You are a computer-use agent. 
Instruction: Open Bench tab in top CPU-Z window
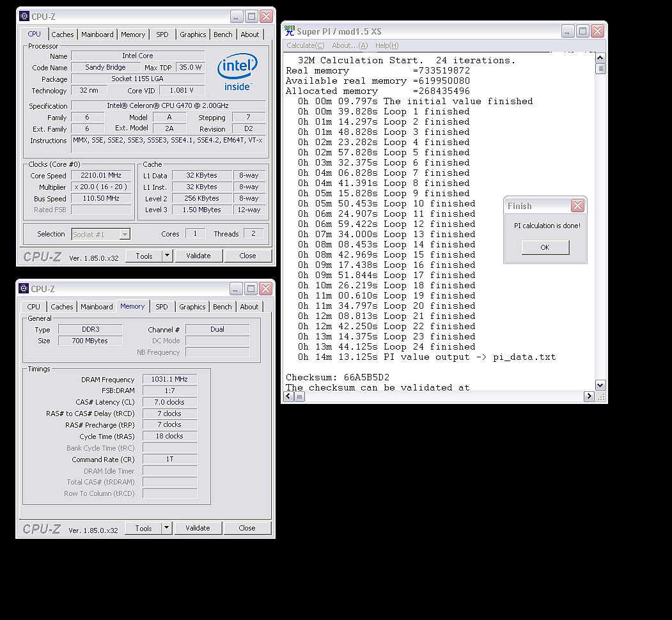(223, 35)
